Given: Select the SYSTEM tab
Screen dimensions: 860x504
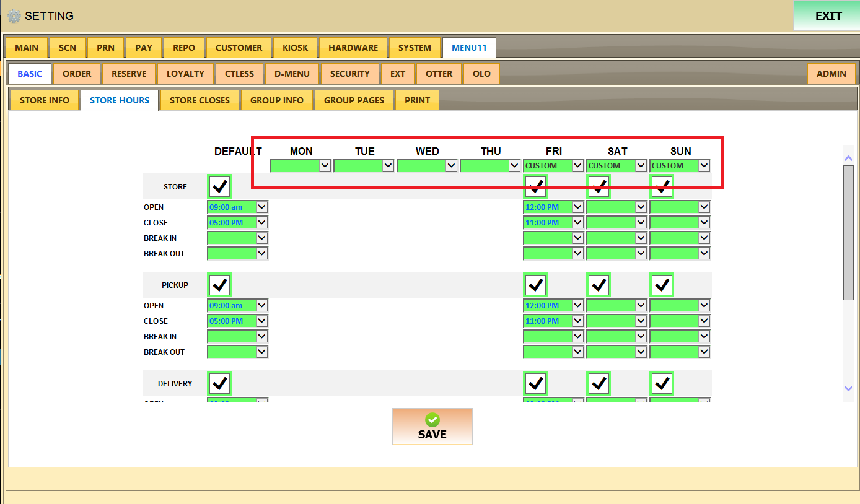Looking at the screenshot, I should click(x=415, y=48).
